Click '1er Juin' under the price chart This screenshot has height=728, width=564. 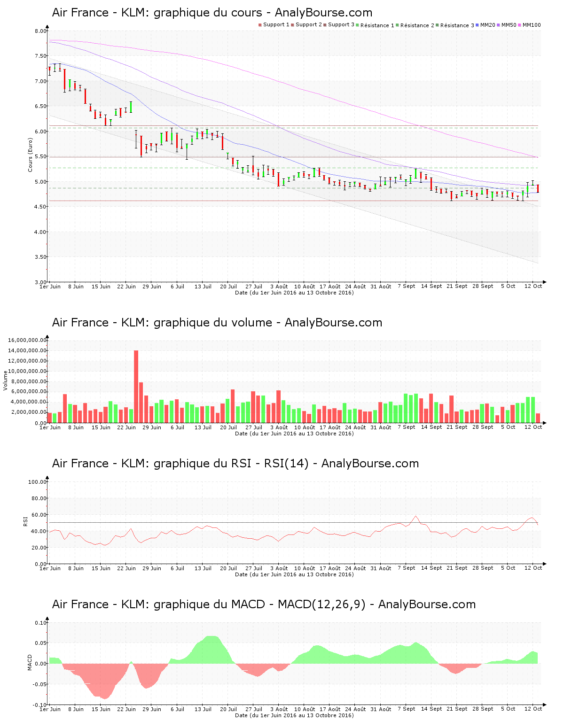(50, 287)
